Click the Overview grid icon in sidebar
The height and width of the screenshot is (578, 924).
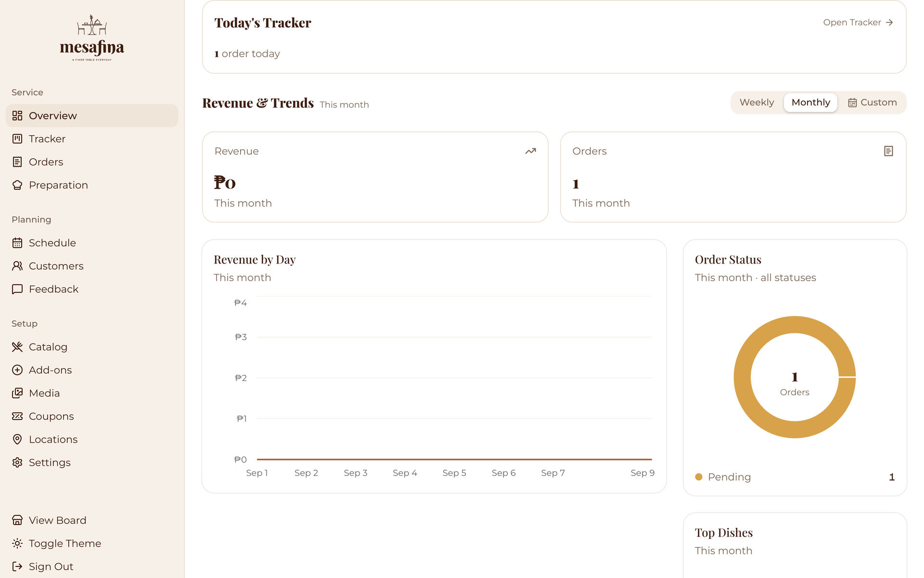(x=17, y=116)
